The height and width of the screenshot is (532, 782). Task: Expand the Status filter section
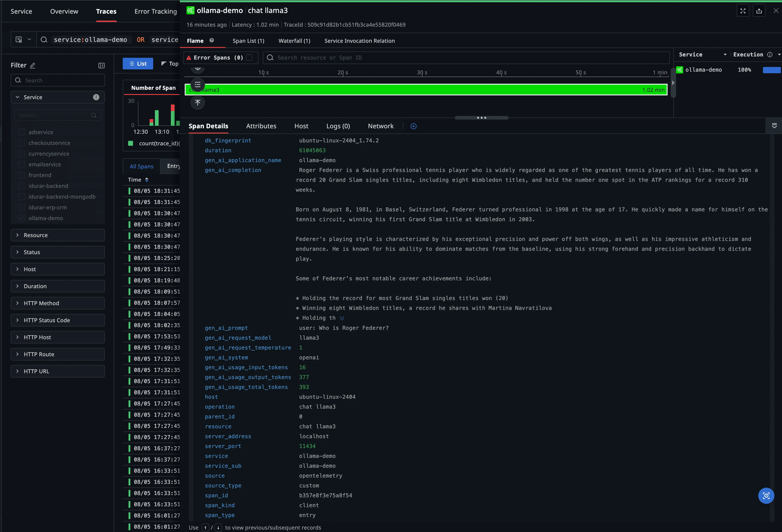click(58, 252)
